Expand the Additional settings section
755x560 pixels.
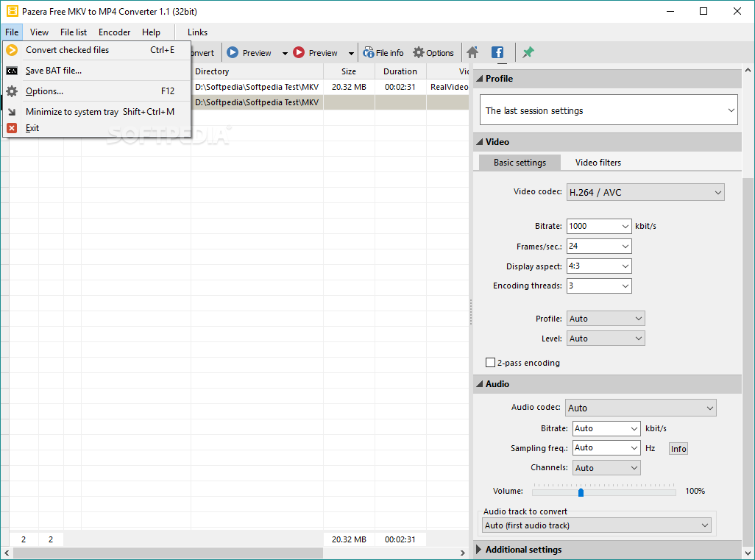tap(607, 550)
